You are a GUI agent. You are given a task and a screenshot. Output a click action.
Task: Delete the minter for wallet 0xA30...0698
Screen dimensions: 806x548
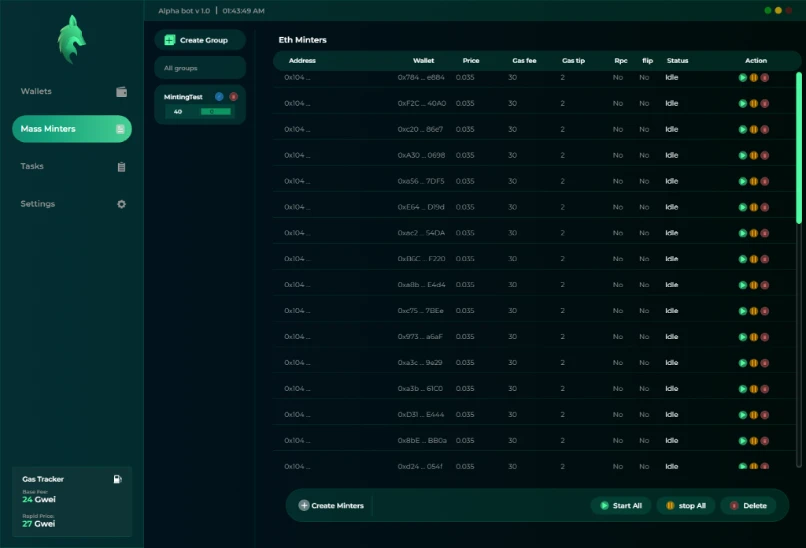point(765,155)
